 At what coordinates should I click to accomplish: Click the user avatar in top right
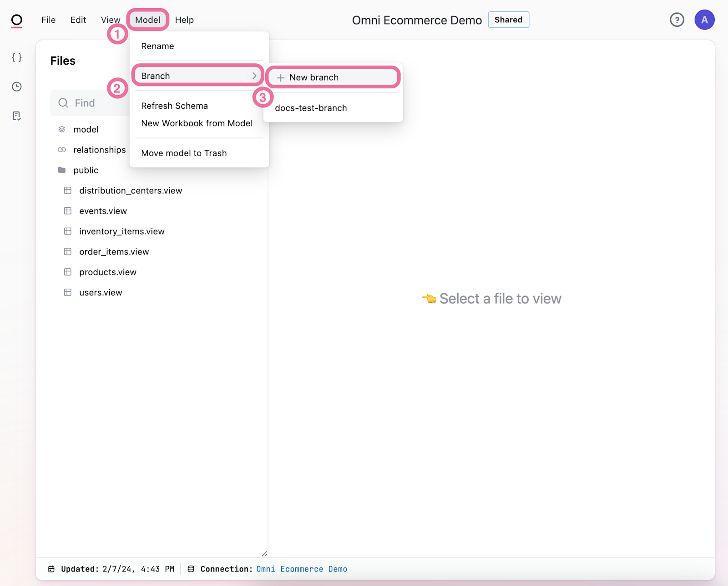click(704, 20)
